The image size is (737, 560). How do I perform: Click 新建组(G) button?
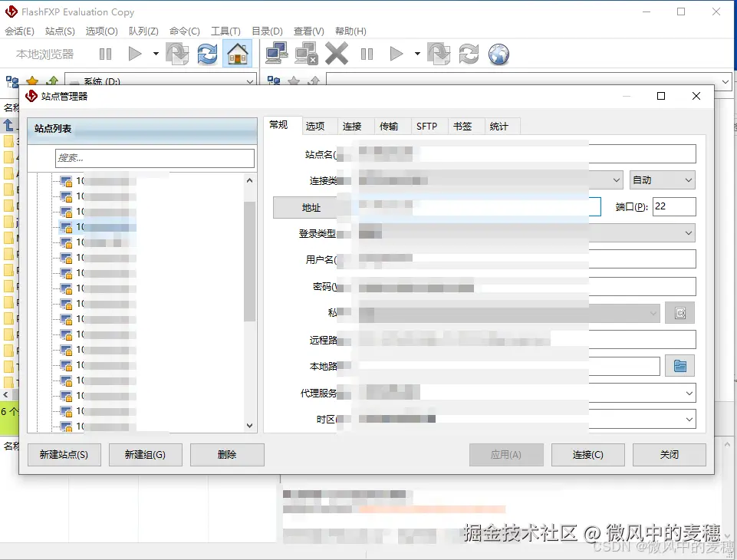coord(145,455)
